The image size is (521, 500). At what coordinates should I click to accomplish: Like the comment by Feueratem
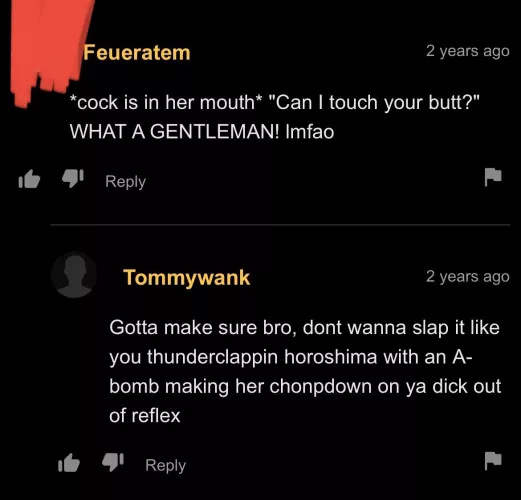pyautogui.click(x=29, y=179)
